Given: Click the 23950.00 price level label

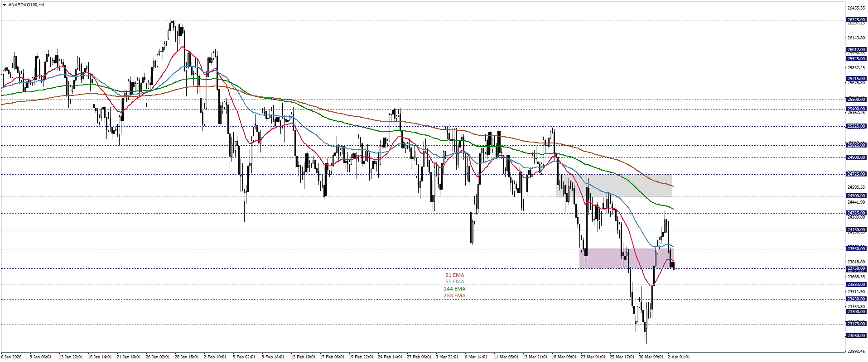Looking at the screenshot, I should coord(856,249).
